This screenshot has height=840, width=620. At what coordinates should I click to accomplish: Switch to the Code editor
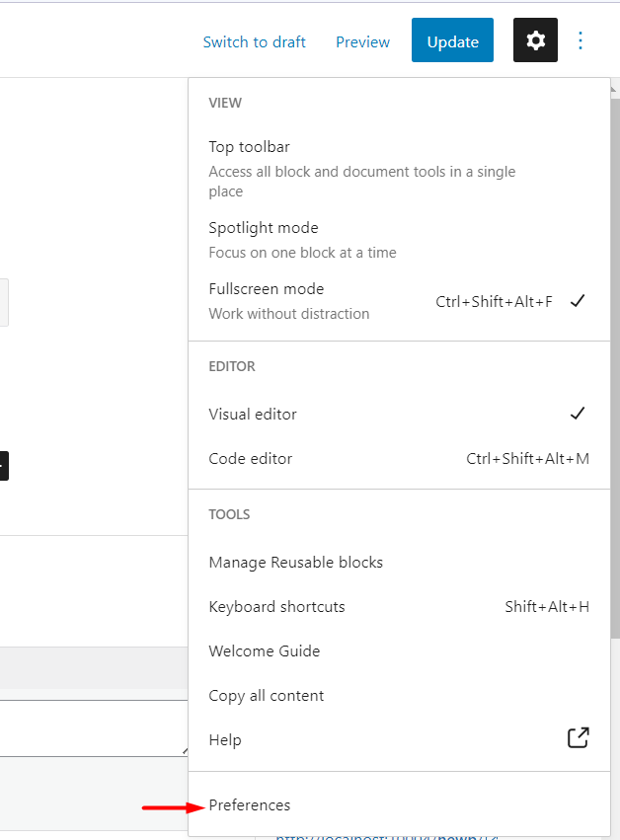pos(250,459)
